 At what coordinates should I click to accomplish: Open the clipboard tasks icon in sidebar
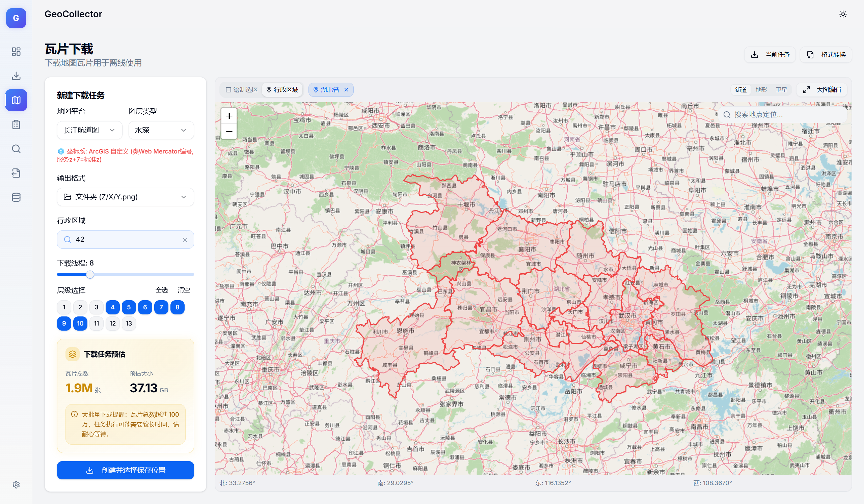[x=16, y=124]
